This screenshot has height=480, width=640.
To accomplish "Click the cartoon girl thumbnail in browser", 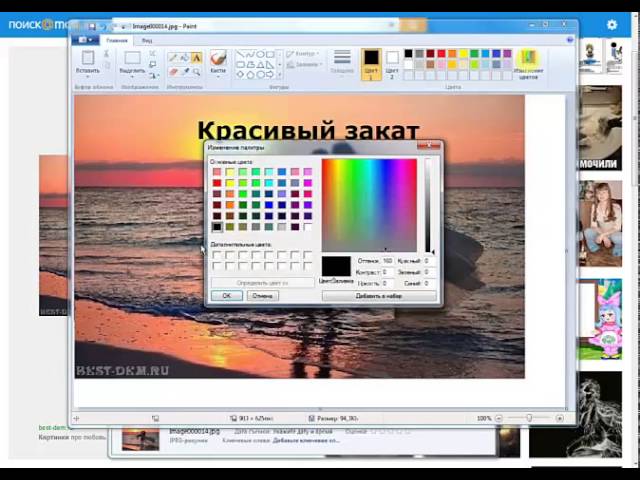I will click(600, 320).
